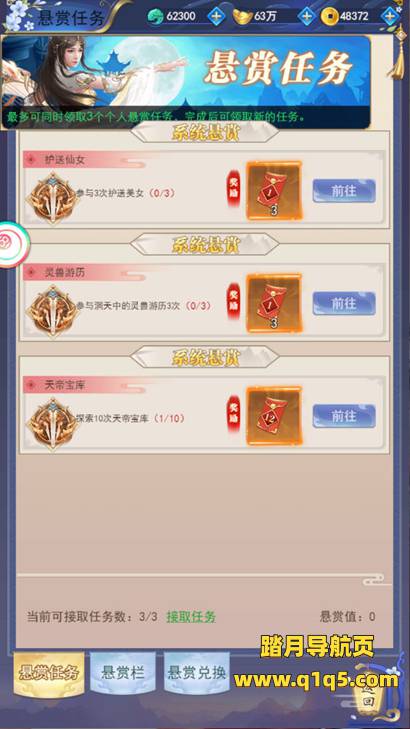The height and width of the screenshot is (729, 410).
Task: Select the 悬赏任务 bottom tab
Action: coord(49,673)
